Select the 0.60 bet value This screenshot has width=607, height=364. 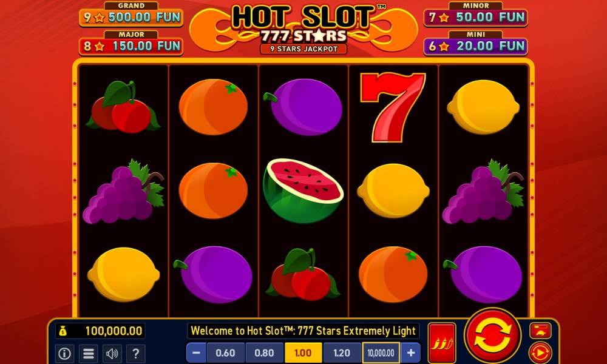[225, 353]
